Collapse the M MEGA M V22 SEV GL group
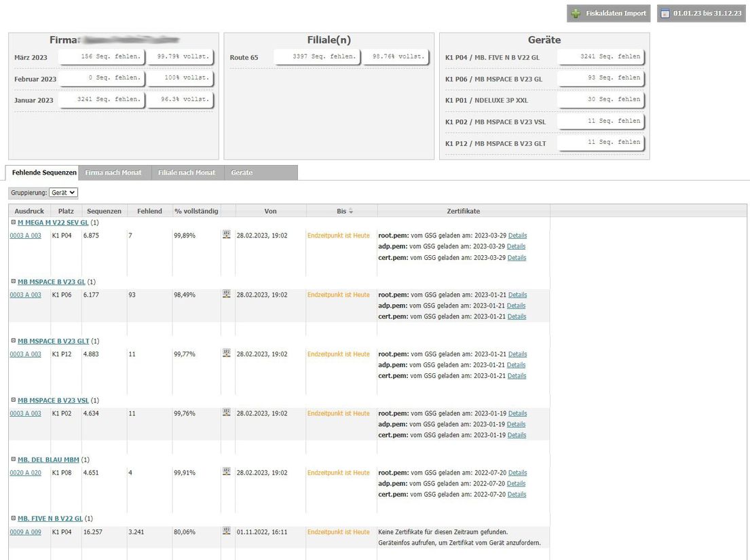Image resolution: width=750 pixels, height=560 pixels. [14, 223]
